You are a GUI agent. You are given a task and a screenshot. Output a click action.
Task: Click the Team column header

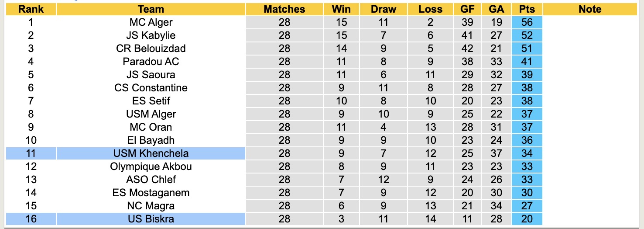pyautogui.click(x=151, y=9)
